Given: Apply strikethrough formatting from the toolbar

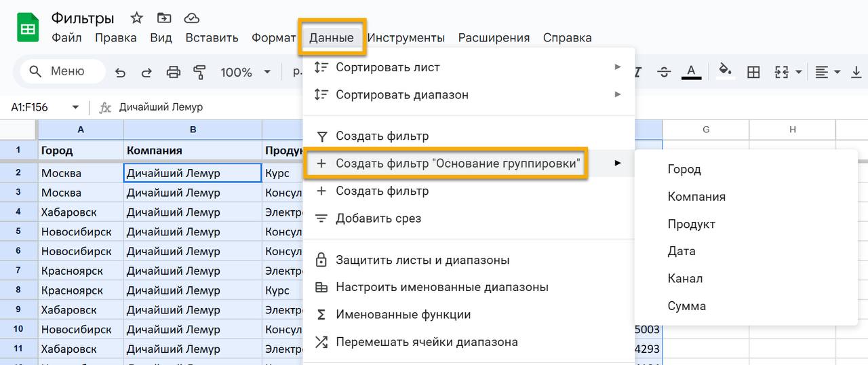Looking at the screenshot, I should pyautogui.click(x=664, y=72).
